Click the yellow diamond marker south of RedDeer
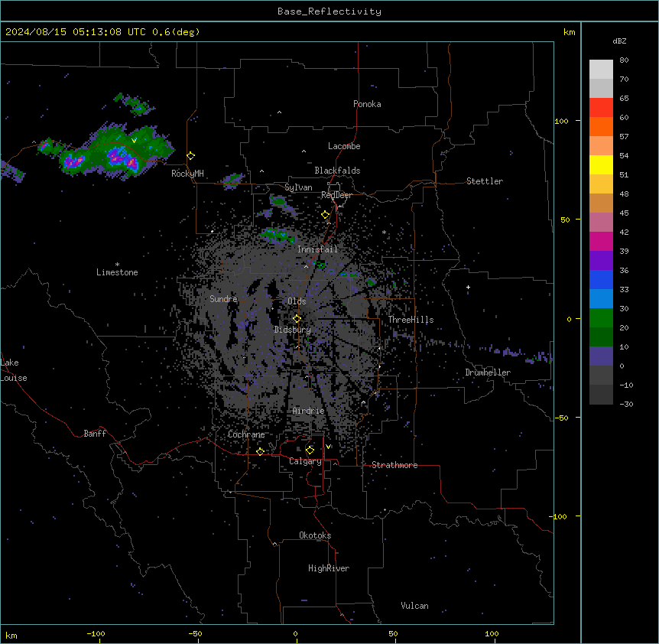659x644 pixels. coord(326,215)
